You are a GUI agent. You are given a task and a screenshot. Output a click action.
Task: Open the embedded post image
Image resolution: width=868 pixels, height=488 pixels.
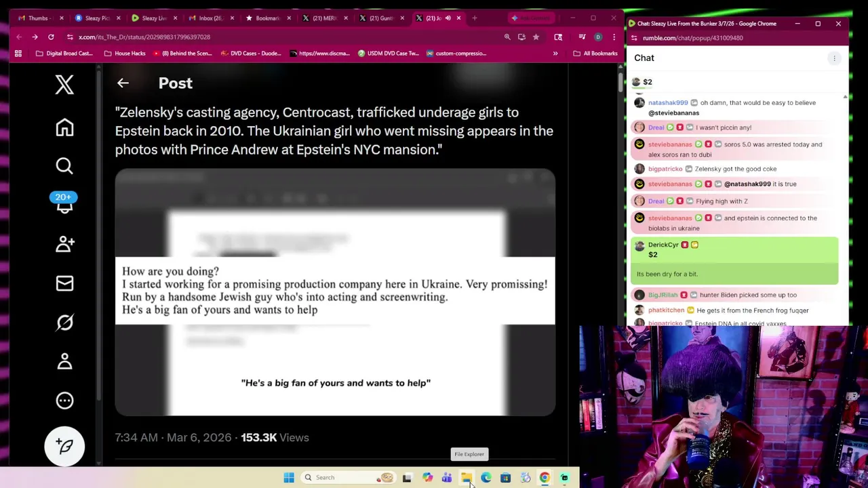click(x=335, y=292)
